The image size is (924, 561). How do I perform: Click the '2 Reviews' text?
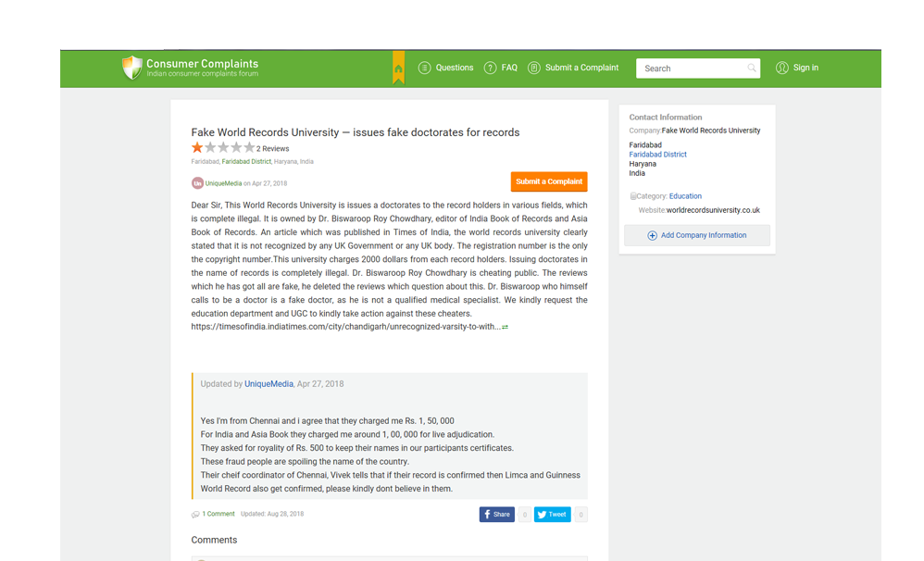click(272, 148)
